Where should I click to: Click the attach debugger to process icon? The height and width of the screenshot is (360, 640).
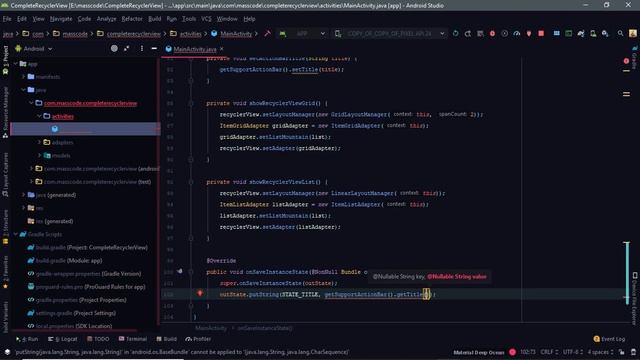pyautogui.click(x=529, y=33)
